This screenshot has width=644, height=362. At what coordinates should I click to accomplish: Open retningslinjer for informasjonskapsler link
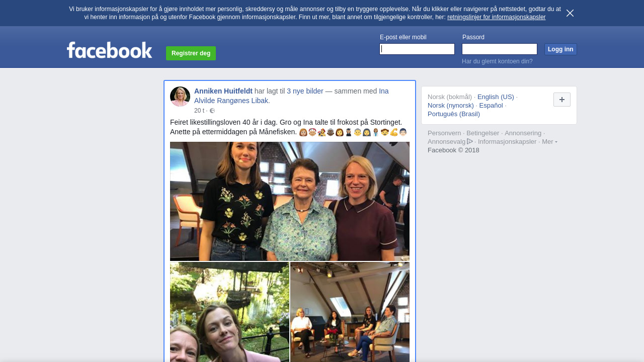(496, 17)
